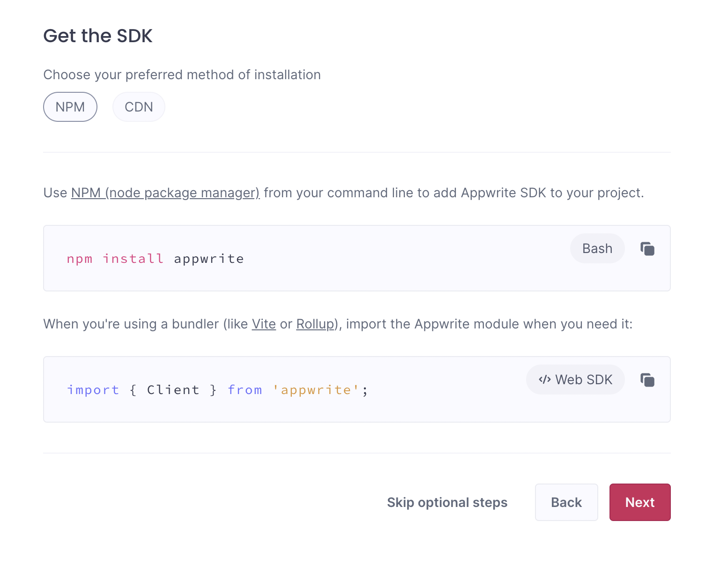
Task: Click the 'Get the SDK' heading
Action: coord(98,36)
